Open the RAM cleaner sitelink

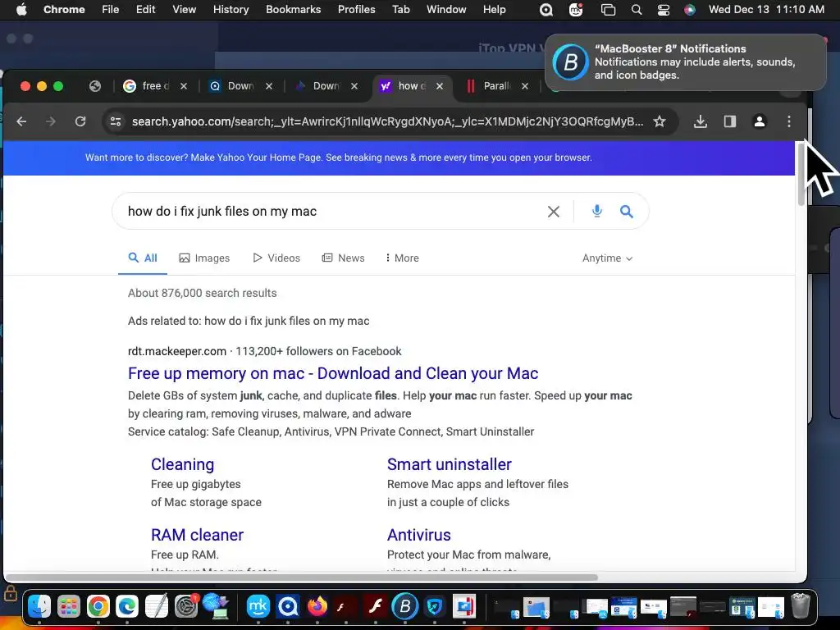coord(197,535)
